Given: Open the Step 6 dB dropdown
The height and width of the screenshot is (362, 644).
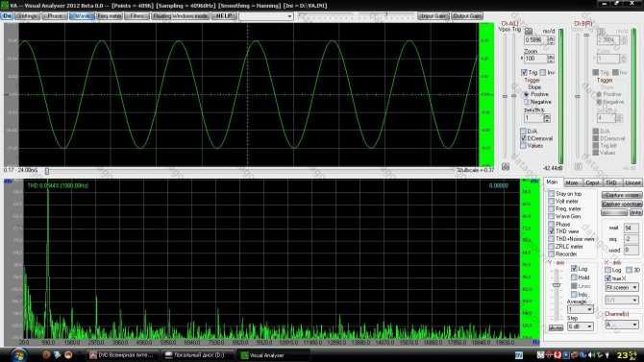Looking at the screenshot, I should 581,326.
